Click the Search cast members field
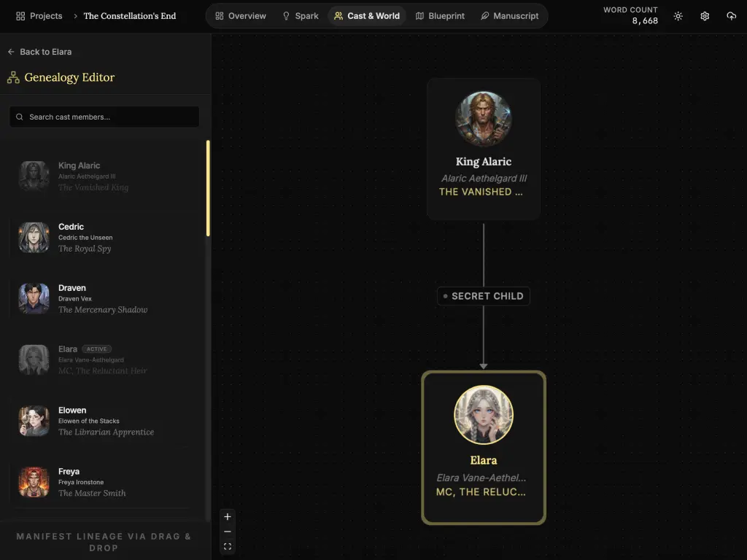The width and height of the screenshot is (747, 560). 104,117
